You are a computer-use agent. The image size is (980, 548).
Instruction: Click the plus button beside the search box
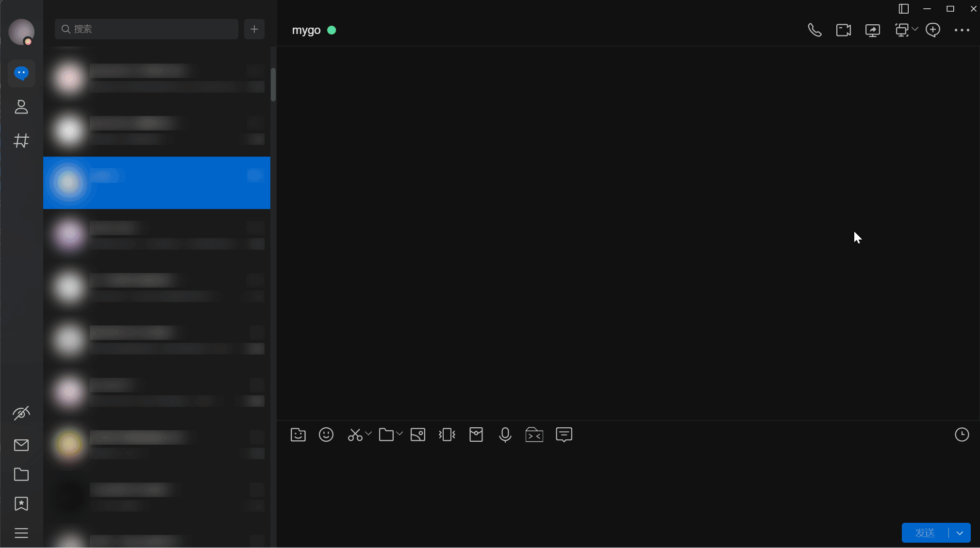(254, 29)
